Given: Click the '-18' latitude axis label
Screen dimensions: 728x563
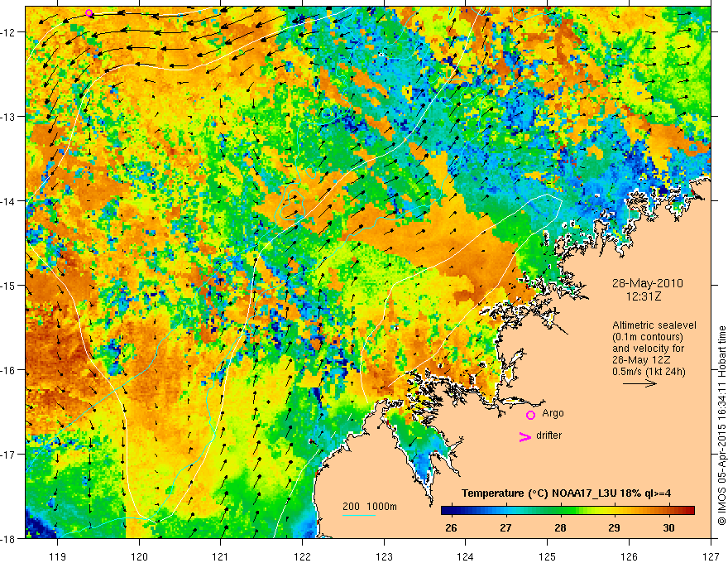Looking at the screenshot, I should [8, 538].
